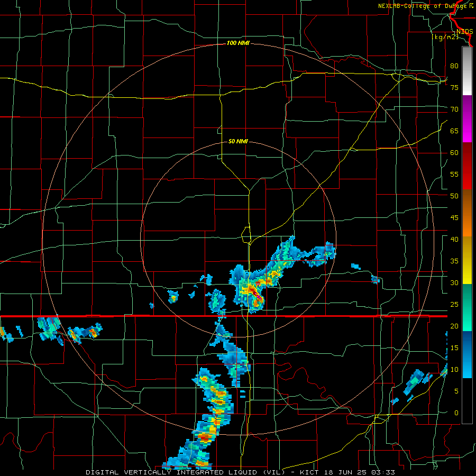The width and height of the screenshot is (476, 476).
Task: Click scale value 15
Action: click(454, 348)
